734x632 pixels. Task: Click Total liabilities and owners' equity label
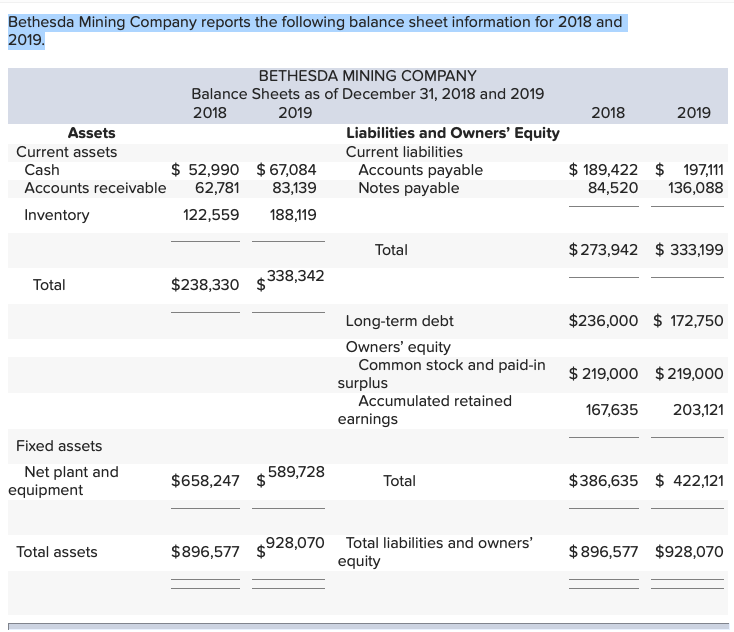point(435,552)
